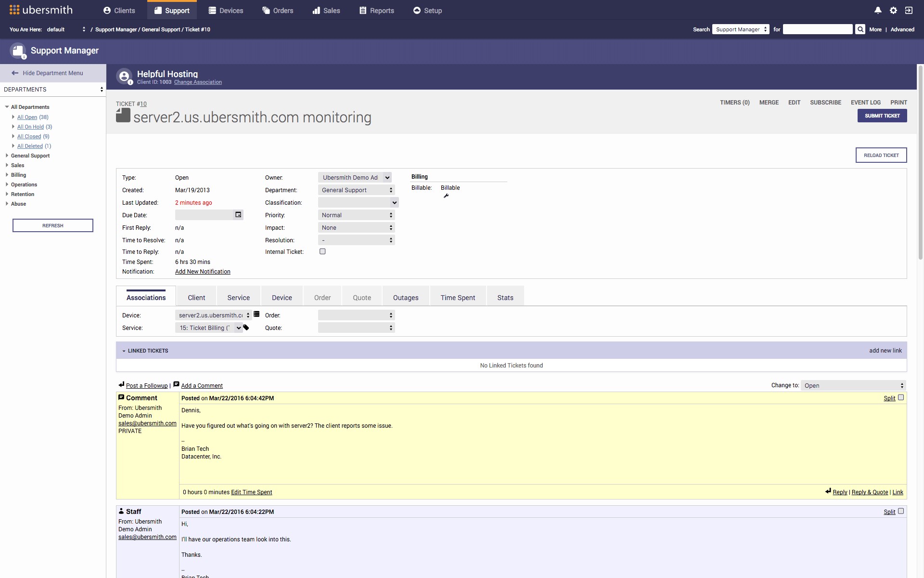
Task: Click in the search text field
Action: (x=818, y=29)
